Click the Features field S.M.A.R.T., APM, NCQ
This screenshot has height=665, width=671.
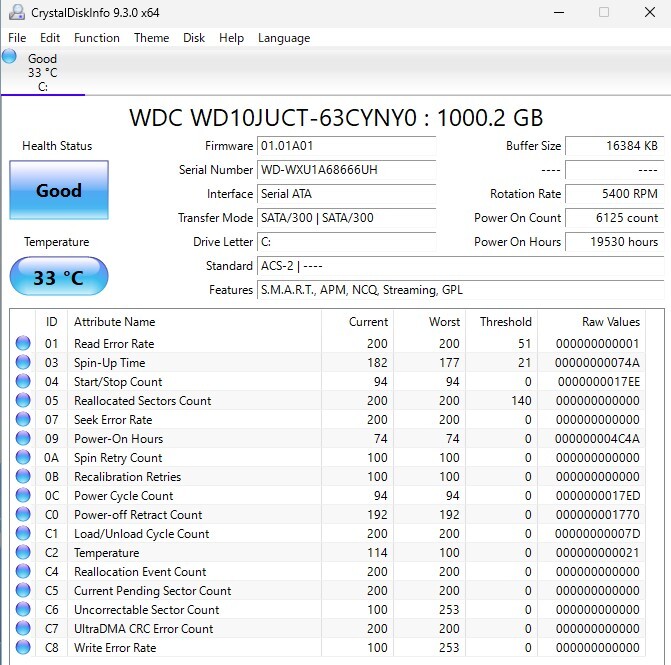point(460,290)
